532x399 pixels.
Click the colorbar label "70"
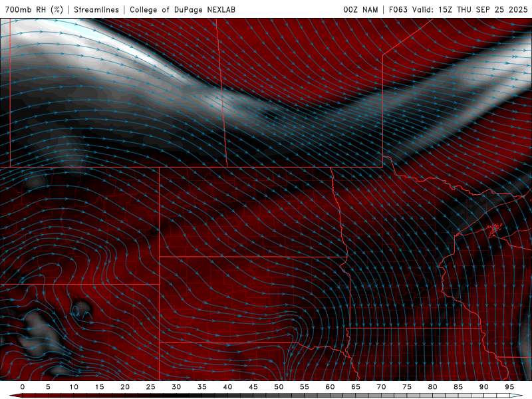381,387
